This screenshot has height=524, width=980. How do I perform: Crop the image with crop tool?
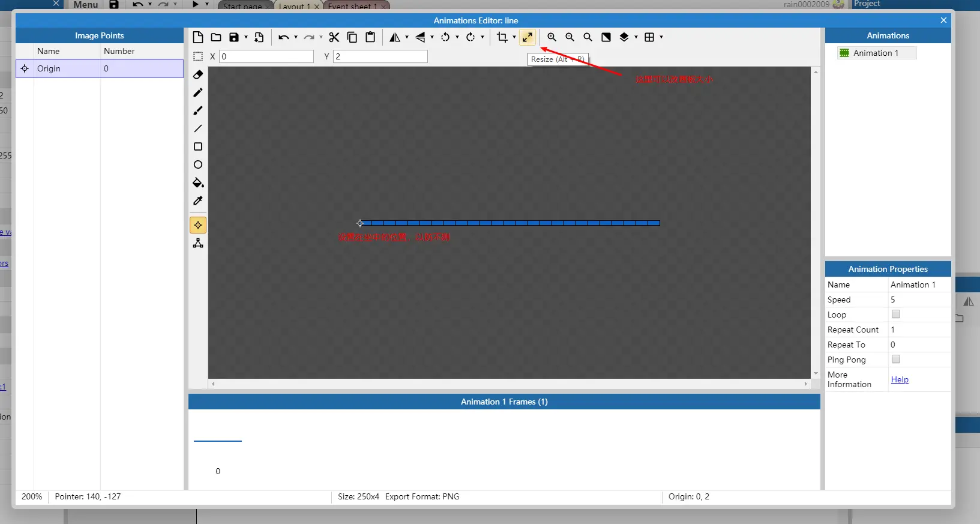[502, 37]
